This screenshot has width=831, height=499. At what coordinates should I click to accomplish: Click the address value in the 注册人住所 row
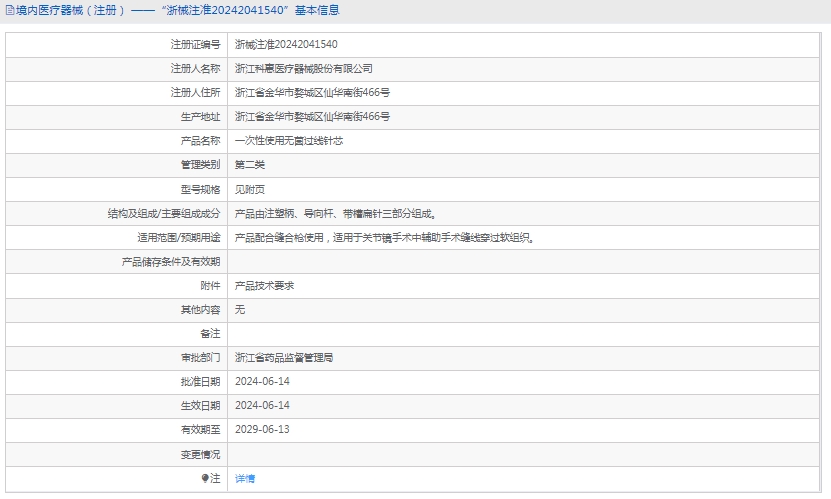(312, 93)
